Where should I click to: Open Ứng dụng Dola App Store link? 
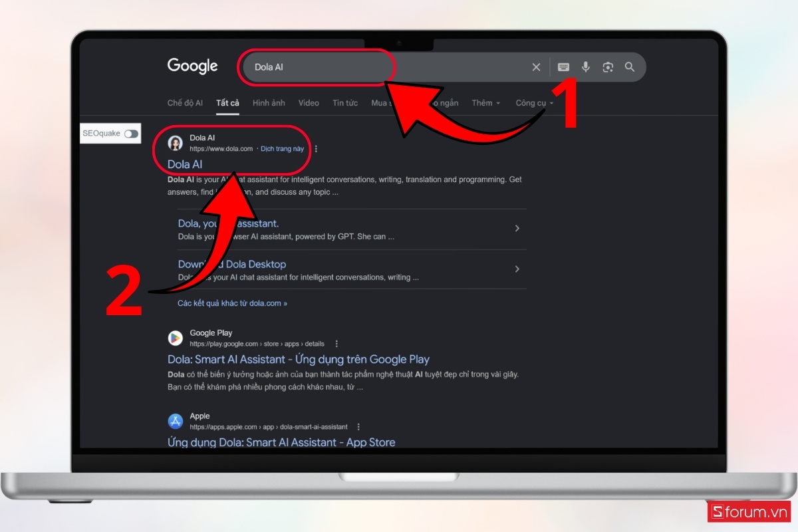[281, 442]
